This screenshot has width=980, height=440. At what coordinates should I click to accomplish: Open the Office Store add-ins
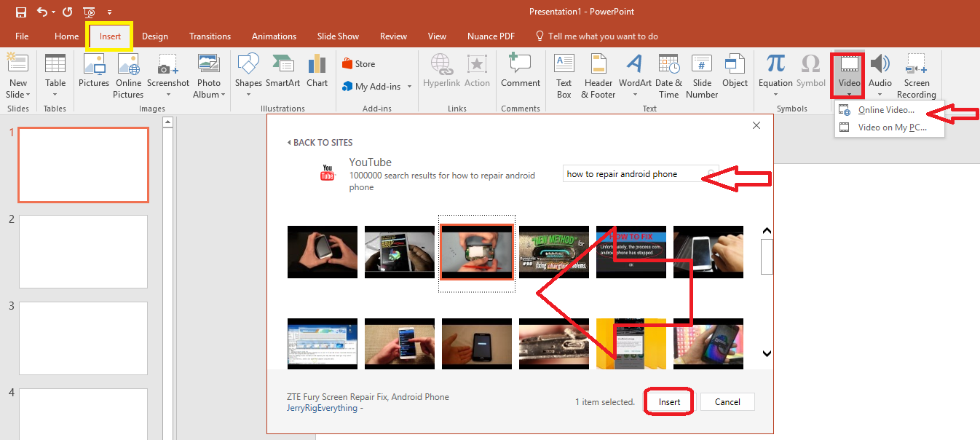[359, 64]
